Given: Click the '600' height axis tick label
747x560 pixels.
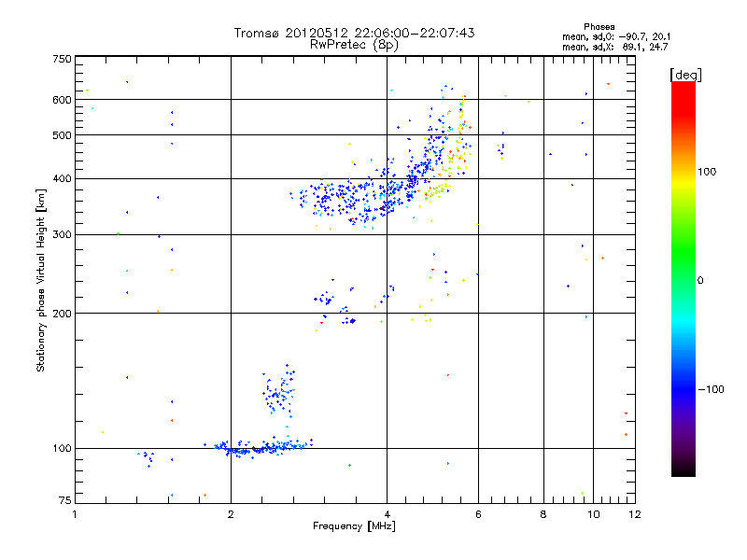Looking at the screenshot, I should [62, 100].
